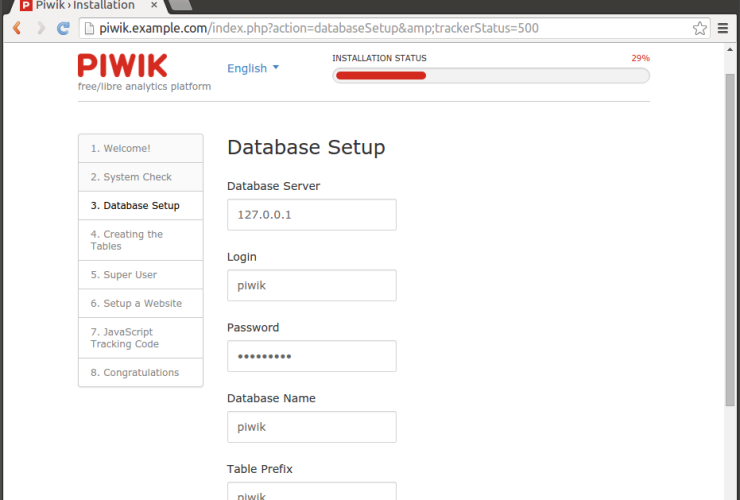The image size is (740, 500).
Task: Click the browser back arrow
Action: tap(17, 28)
